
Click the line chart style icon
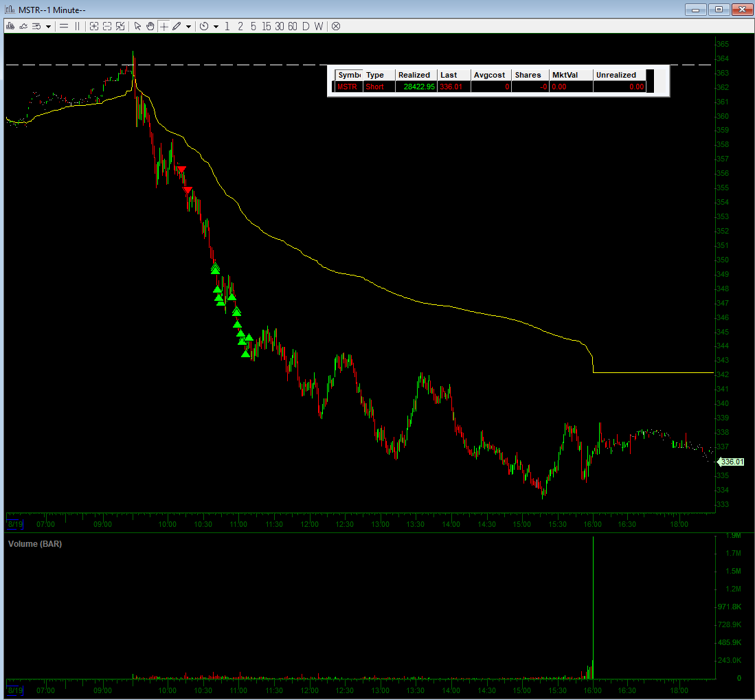(23, 27)
